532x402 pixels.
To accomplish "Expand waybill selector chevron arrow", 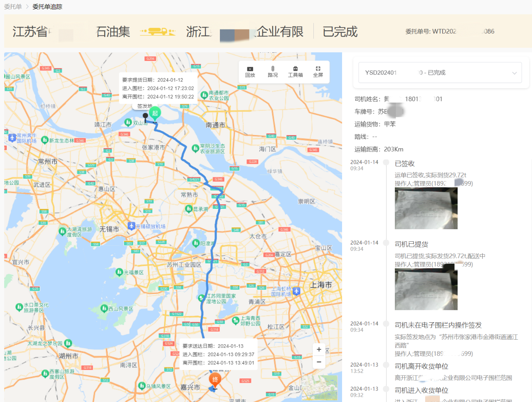I will [514, 73].
